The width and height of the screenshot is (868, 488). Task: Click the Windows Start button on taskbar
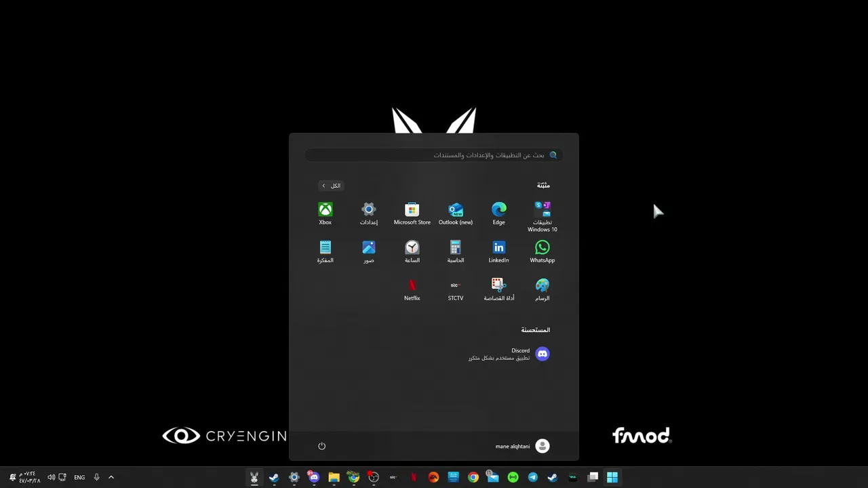coord(612,477)
